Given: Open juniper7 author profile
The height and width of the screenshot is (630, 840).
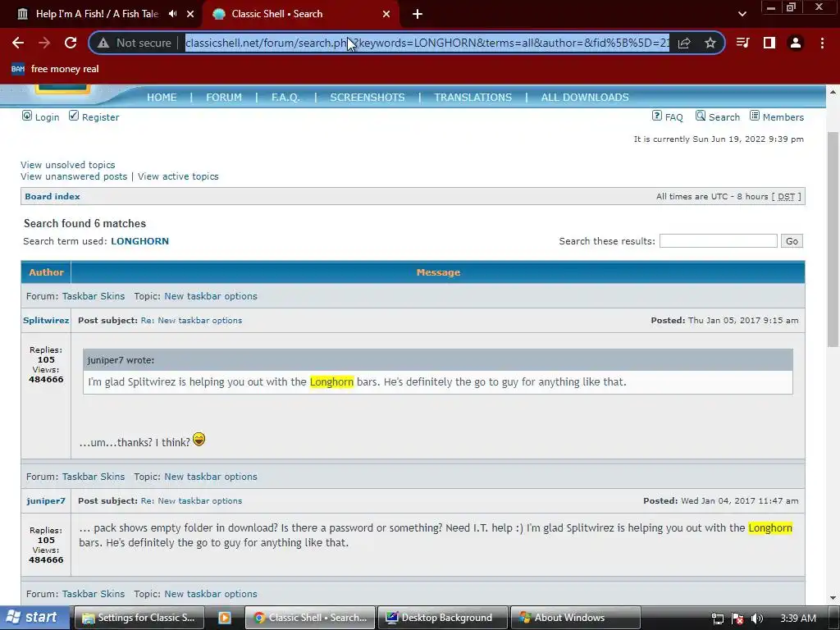Looking at the screenshot, I should point(46,501).
